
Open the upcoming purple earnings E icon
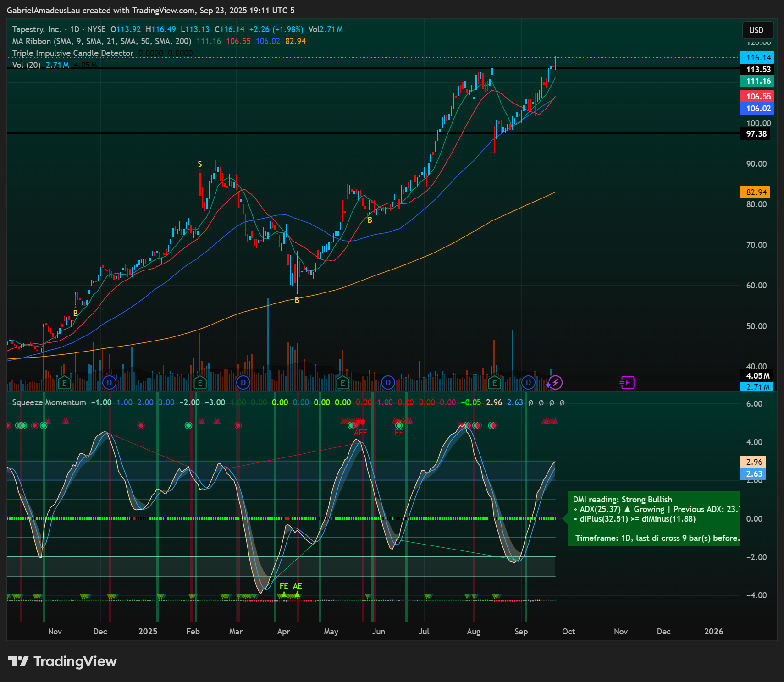pyautogui.click(x=627, y=382)
